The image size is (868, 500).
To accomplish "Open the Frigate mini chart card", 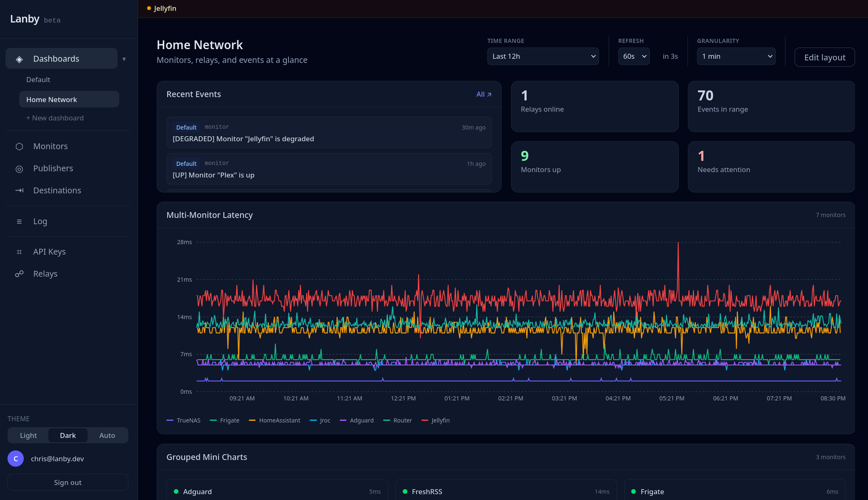I will tap(735, 490).
